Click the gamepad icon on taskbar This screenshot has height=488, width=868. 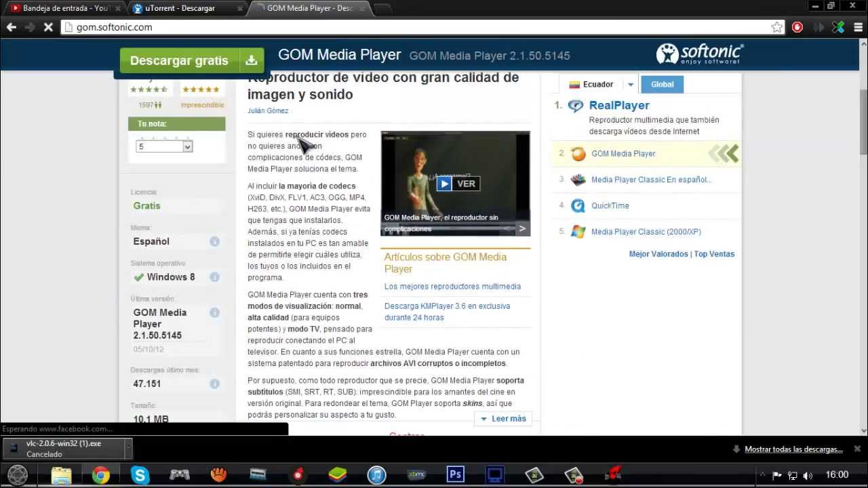point(180,475)
